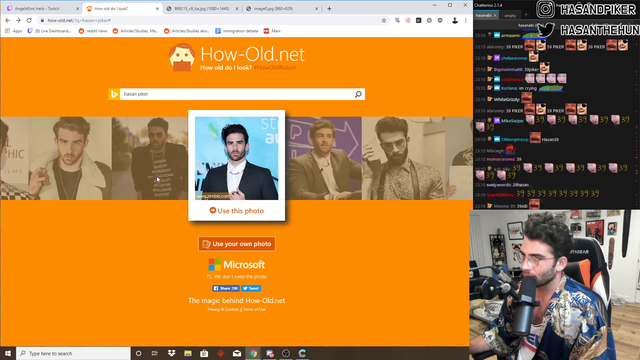Open the immigration debate bookmark
The width and height of the screenshot is (640, 360).
(237, 31)
